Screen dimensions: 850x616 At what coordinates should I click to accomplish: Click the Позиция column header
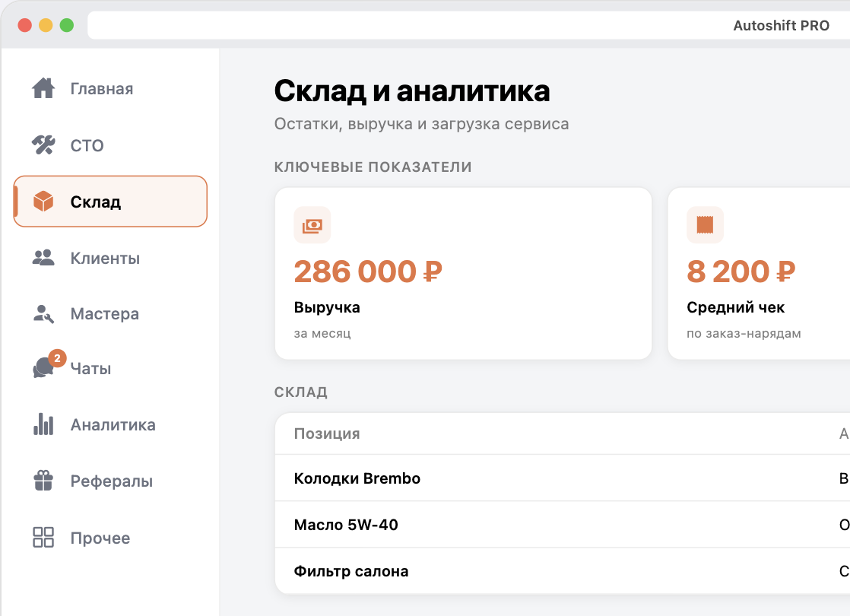coord(327,433)
